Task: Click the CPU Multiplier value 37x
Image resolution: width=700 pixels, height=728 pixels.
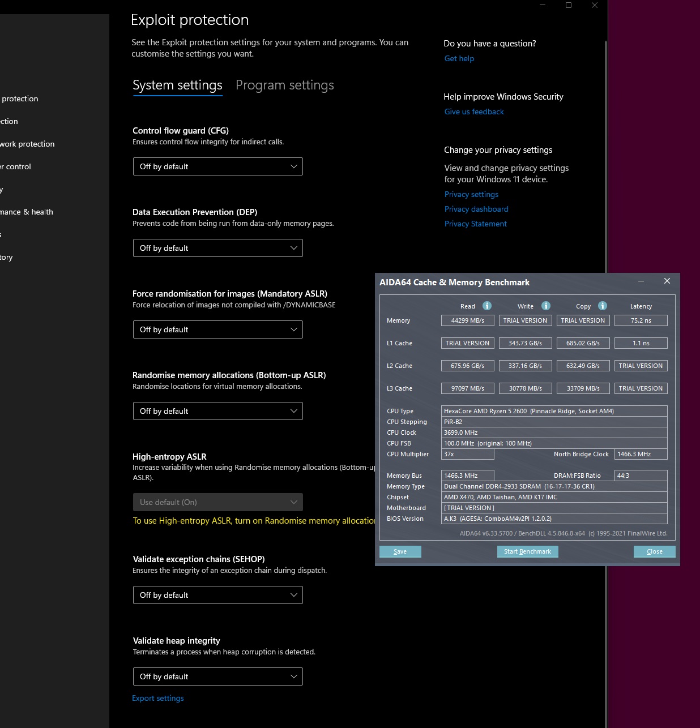Action: tap(468, 454)
